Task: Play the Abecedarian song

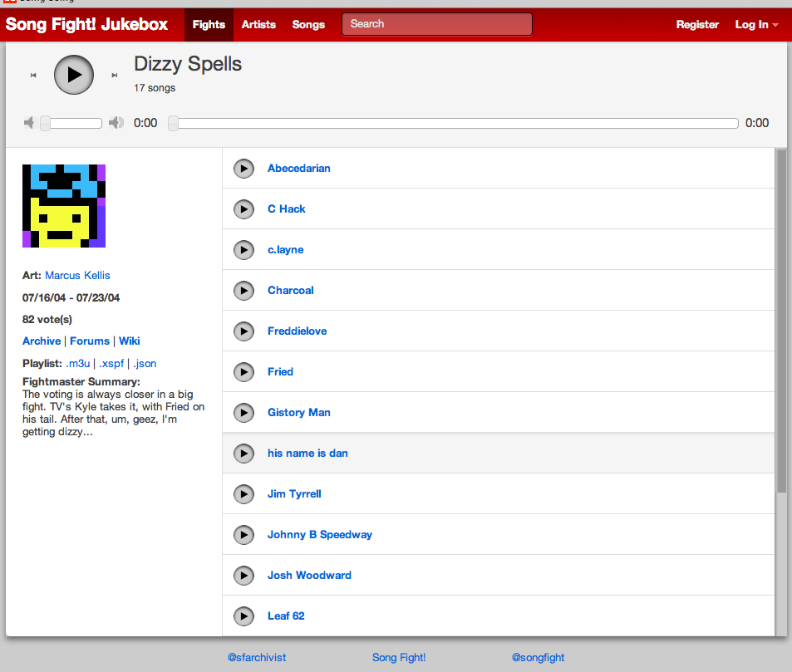Action: coord(244,169)
